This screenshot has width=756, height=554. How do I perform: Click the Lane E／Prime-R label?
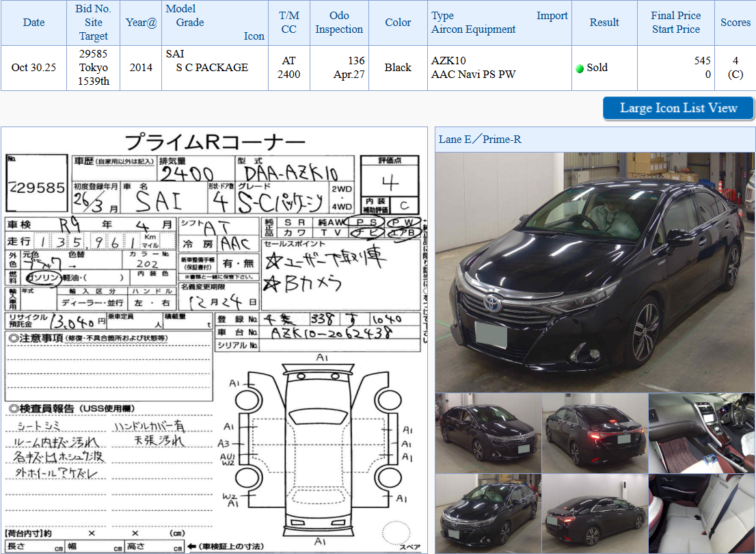pos(480,140)
